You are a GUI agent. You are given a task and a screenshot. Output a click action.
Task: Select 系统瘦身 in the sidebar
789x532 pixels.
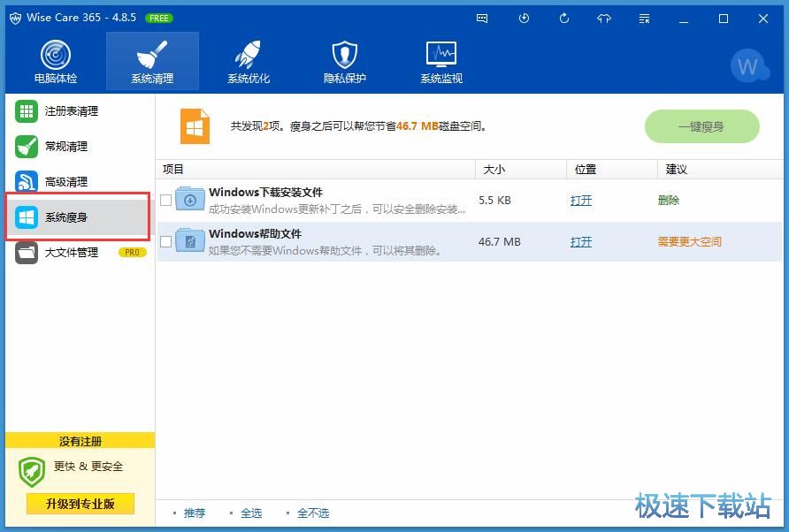click(x=78, y=217)
